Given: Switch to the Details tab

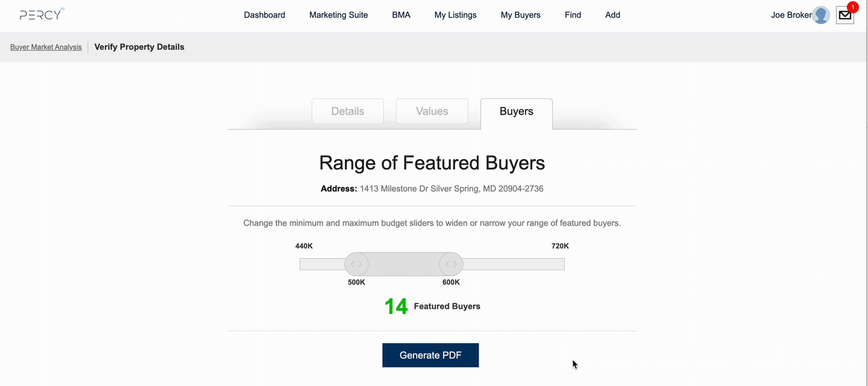Looking at the screenshot, I should coord(348,112).
